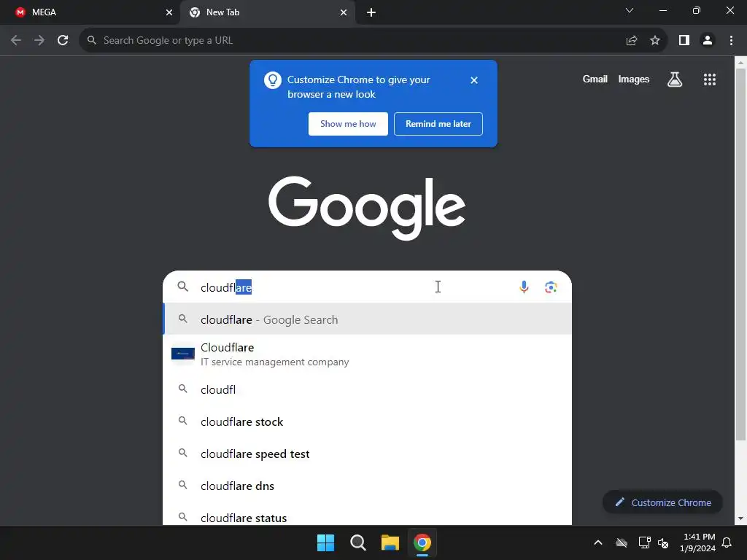
Task: Start voice search with microphone icon
Action: pos(524,287)
